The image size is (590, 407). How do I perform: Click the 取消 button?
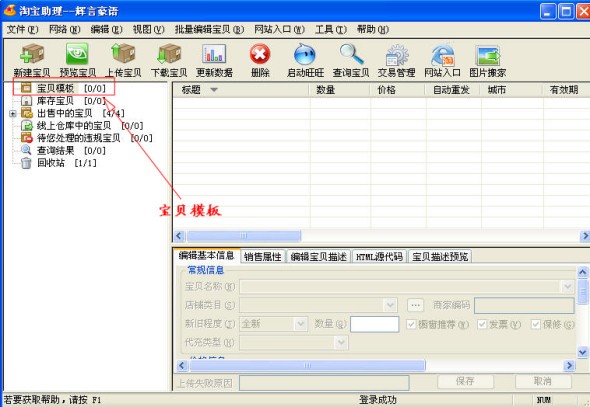(543, 381)
